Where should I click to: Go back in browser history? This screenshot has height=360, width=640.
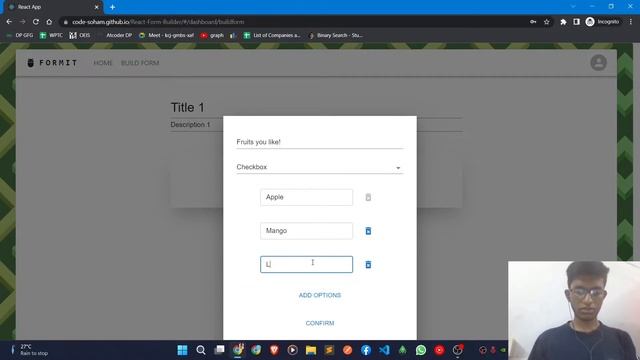coord(9,22)
